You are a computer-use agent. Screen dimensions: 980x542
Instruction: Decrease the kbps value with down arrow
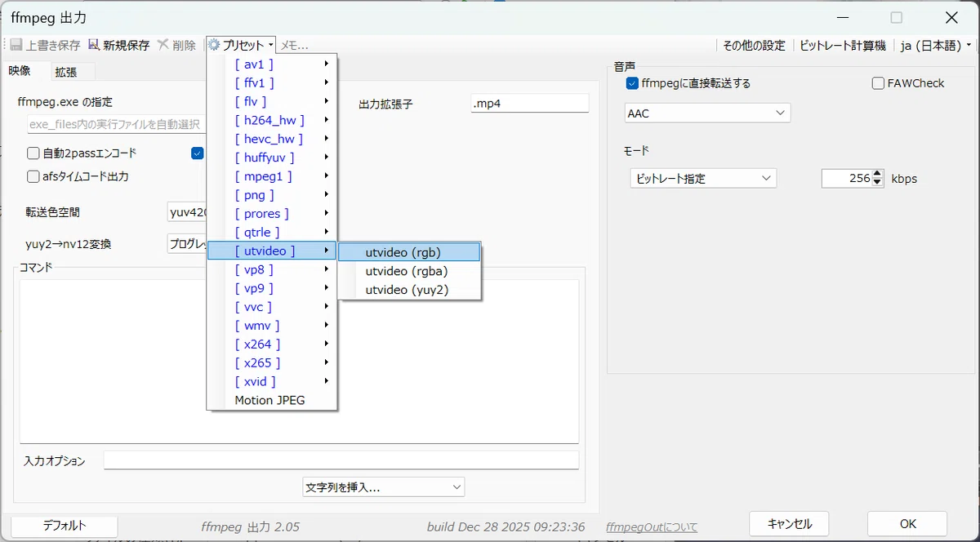click(878, 183)
